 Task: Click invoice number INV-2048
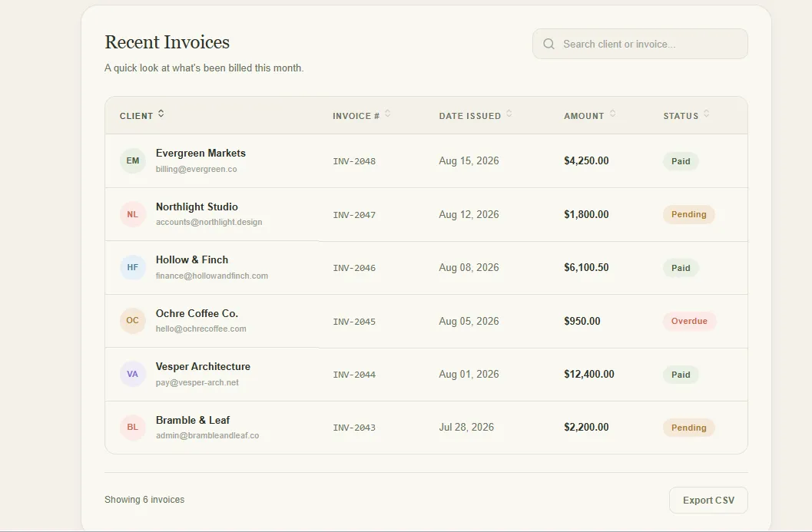coord(354,161)
